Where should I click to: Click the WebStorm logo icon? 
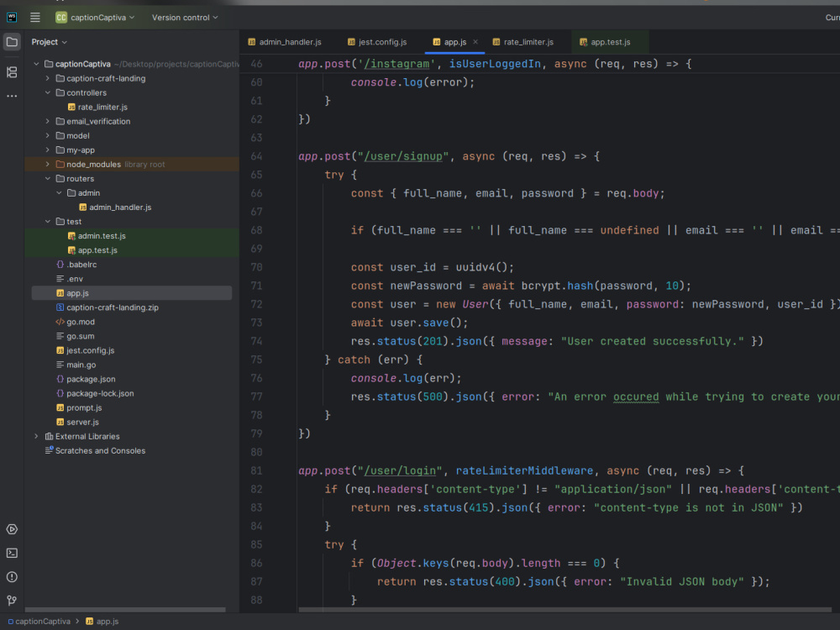coord(12,18)
